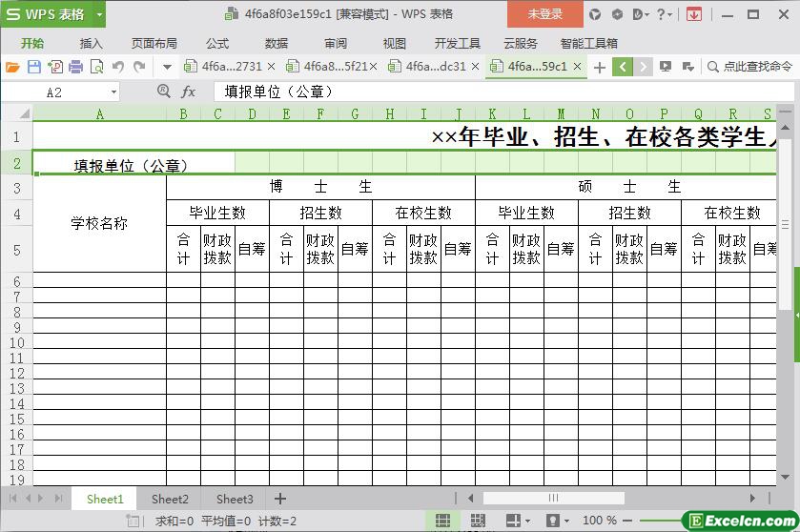800x532 pixels.
Task: Click the Undo arrow icon
Action: pyautogui.click(x=118, y=67)
